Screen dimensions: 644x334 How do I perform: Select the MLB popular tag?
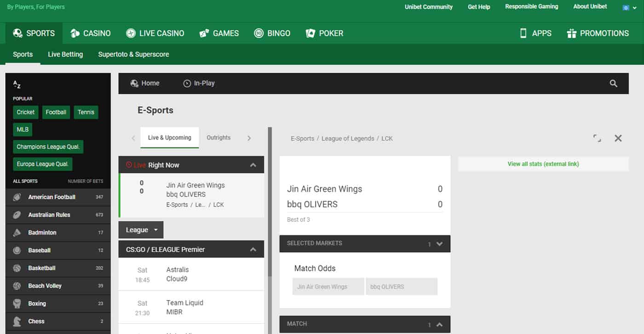[x=23, y=129]
